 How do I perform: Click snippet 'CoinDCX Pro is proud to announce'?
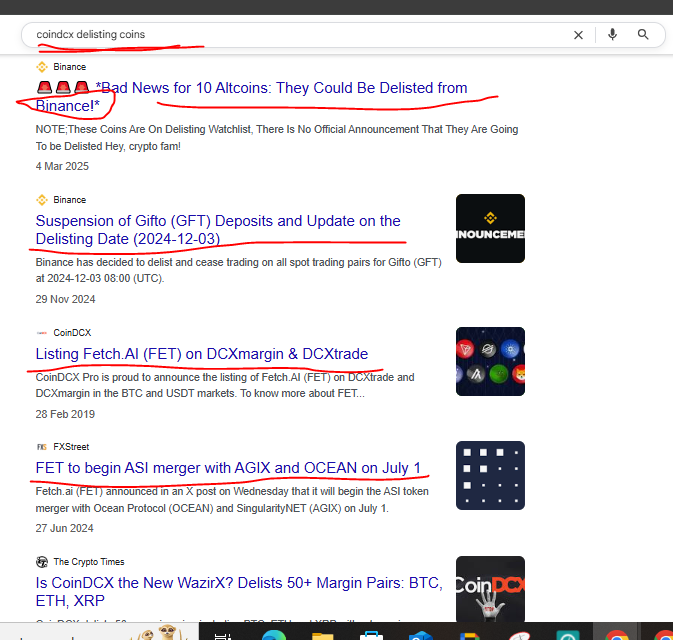225,385
